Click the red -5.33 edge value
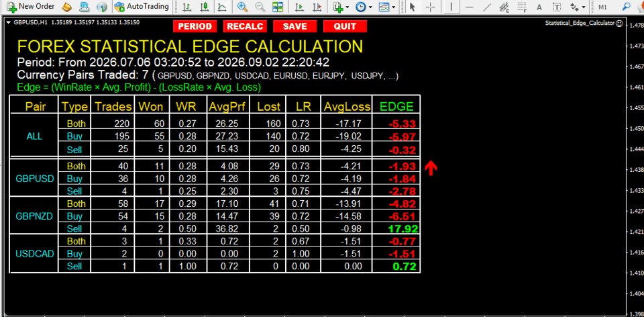 click(403, 124)
